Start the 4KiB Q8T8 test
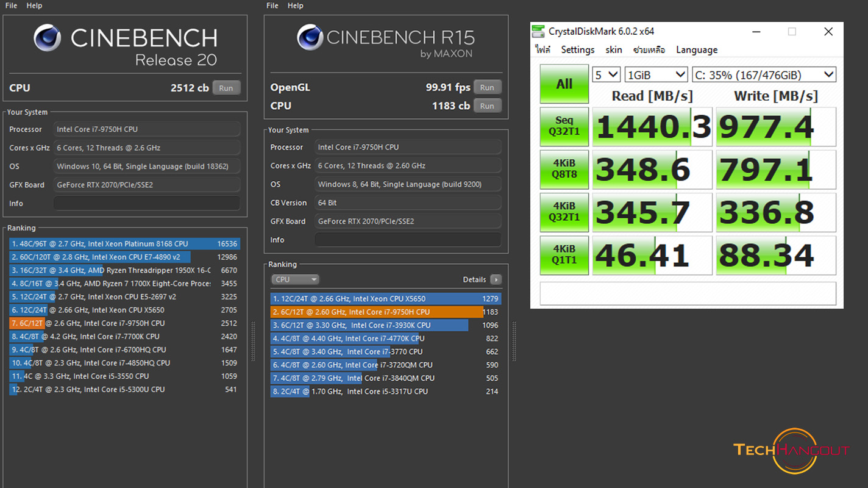Screen dimensions: 868x488 tap(564, 170)
